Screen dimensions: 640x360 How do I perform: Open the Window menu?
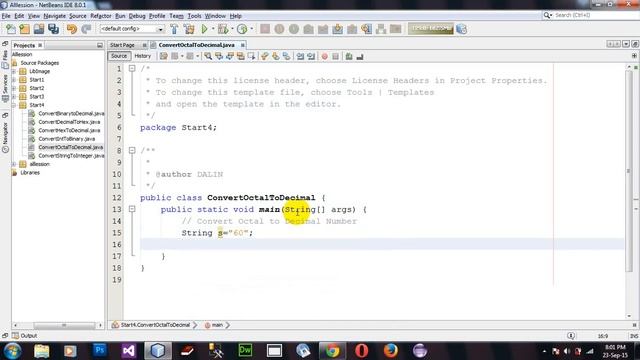coord(215,16)
